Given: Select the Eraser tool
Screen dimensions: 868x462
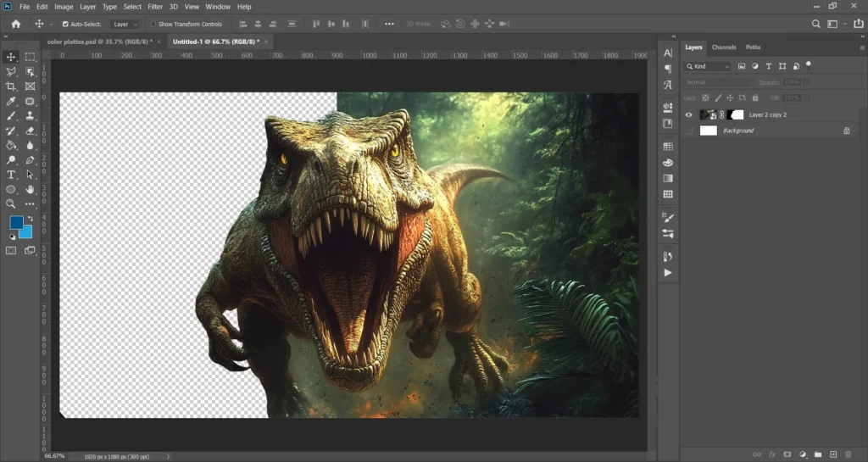Looking at the screenshot, I should (x=30, y=131).
